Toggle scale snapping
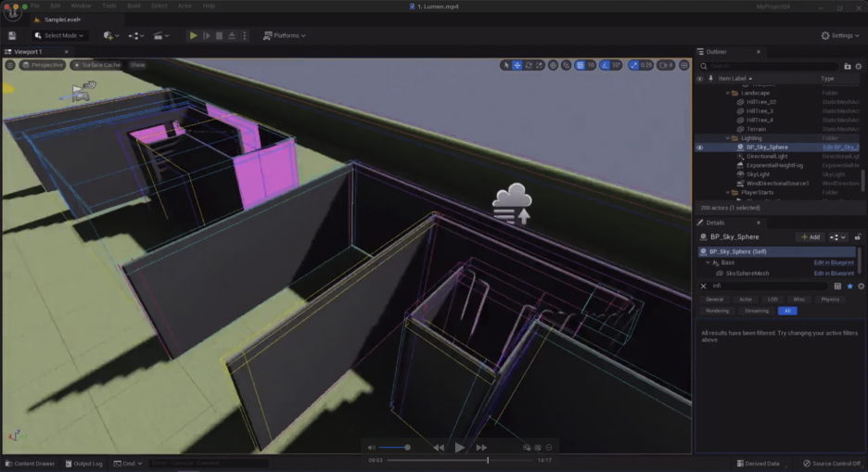Image resolution: width=868 pixels, height=472 pixels. click(x=633, y=65)
